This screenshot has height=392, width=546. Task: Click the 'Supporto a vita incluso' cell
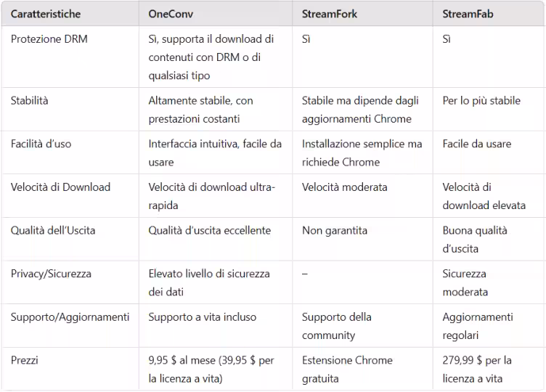[x=203, y=317]
